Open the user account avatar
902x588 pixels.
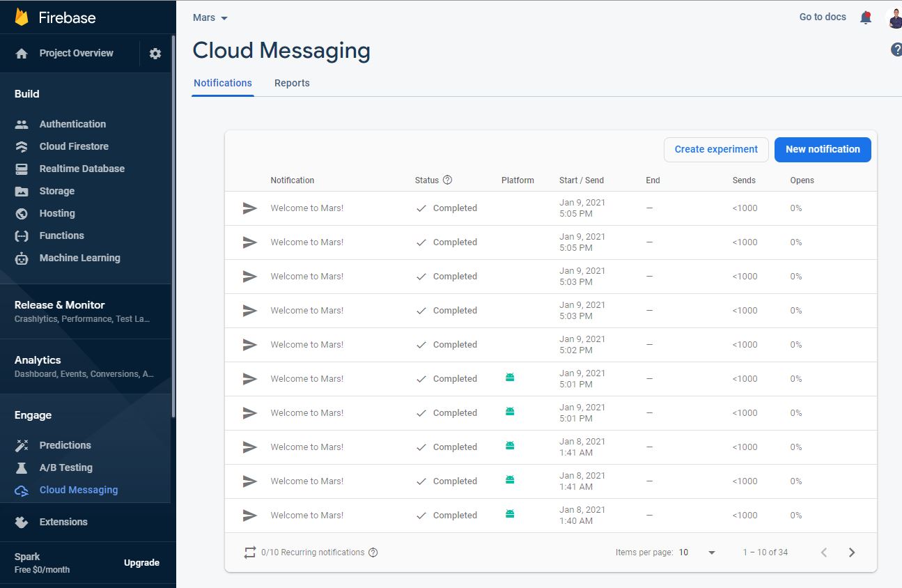pos(894,18)
